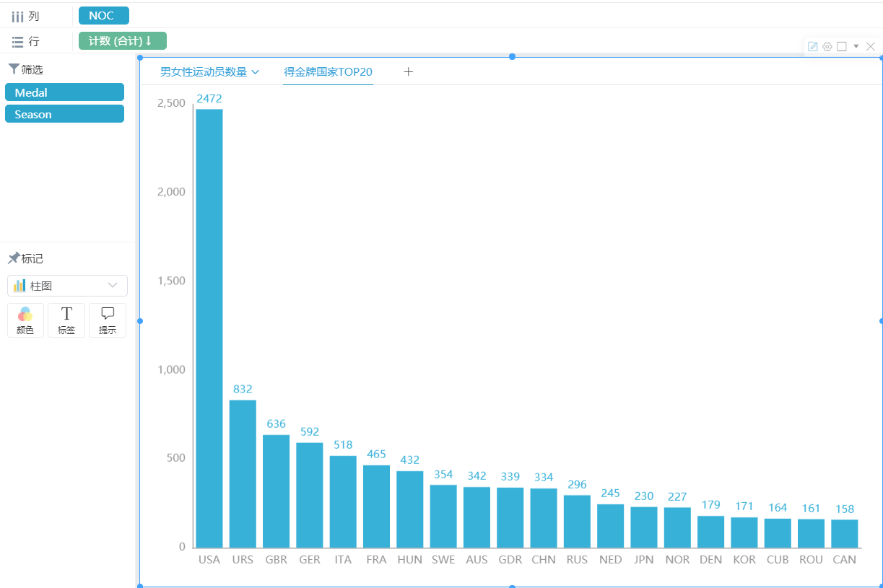Click the NED x-axis label
This screenshot has width=883, height=588.
click(x=610, y=560)
